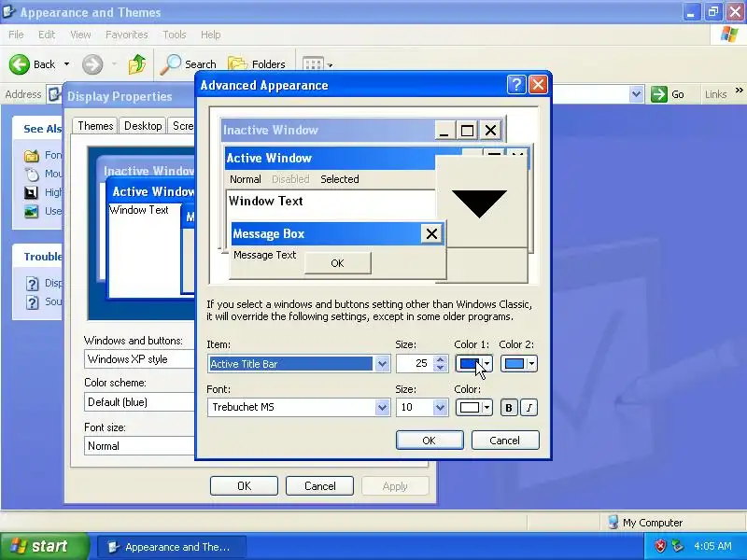The image size is (747, 560).
Task: Click the Apply button in Display Properties
Action: pos(395,486)
